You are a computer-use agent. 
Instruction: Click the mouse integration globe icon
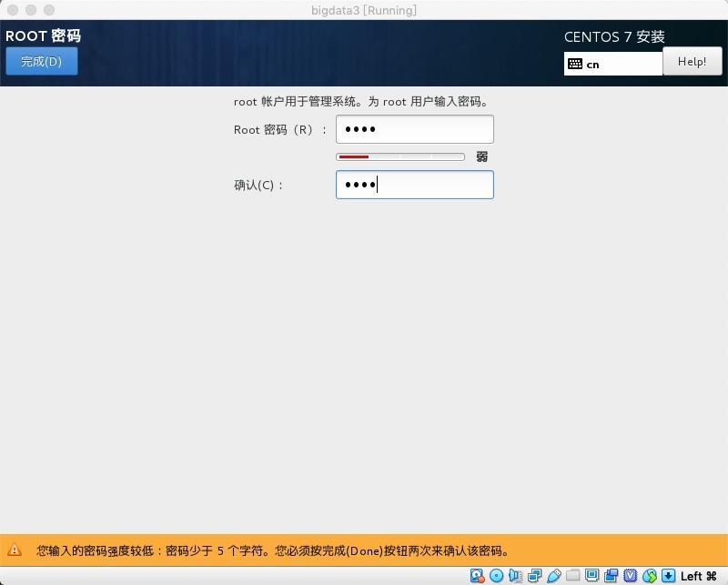[650, 576]
